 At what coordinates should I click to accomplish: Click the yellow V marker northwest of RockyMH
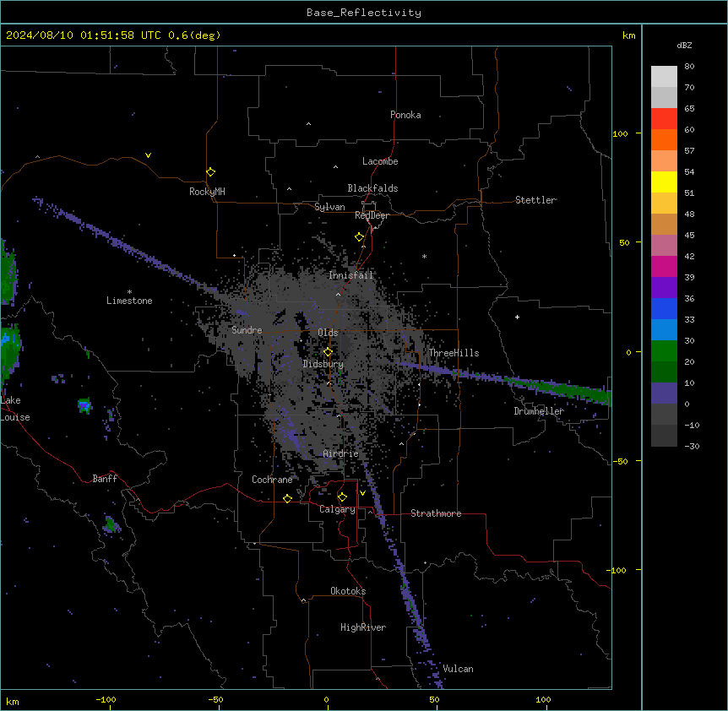(x=148, y=155)
